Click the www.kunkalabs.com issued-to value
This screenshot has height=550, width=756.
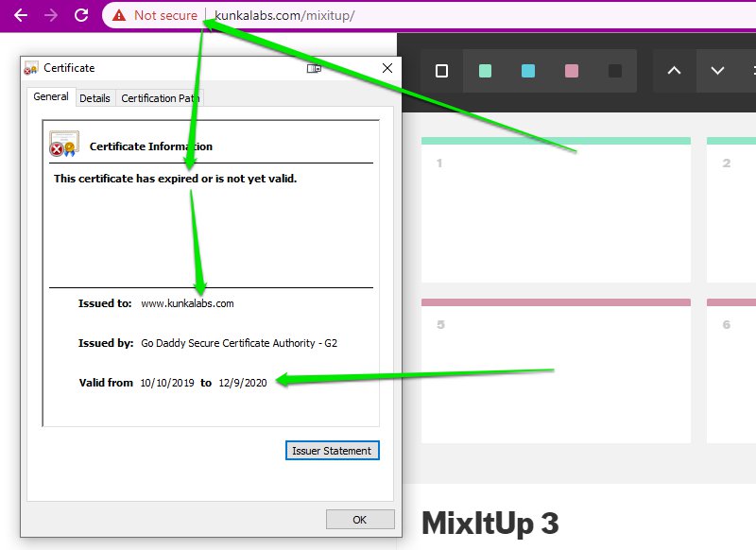(x=187, y=303)
